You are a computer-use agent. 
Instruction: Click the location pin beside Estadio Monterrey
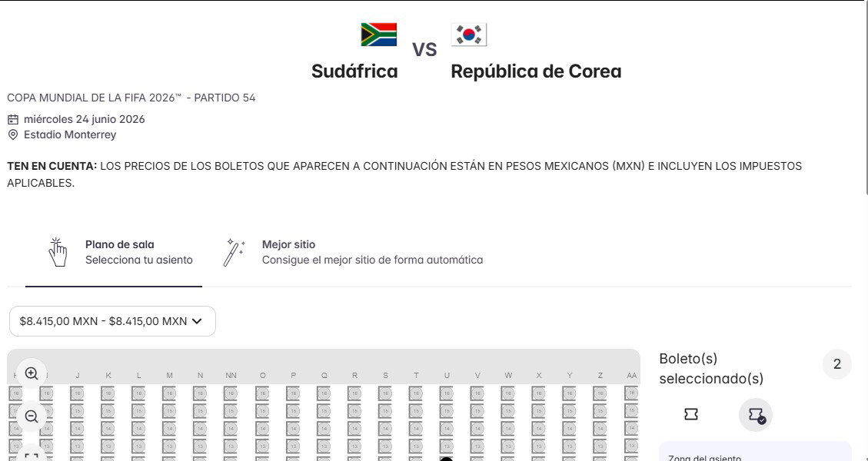click(x=13, y=134)
